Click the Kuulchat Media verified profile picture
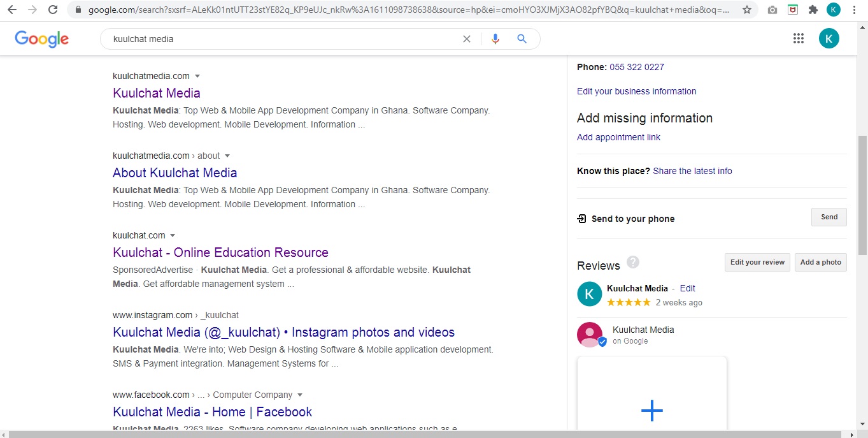The image size is (868, 438). click(590, 335)
